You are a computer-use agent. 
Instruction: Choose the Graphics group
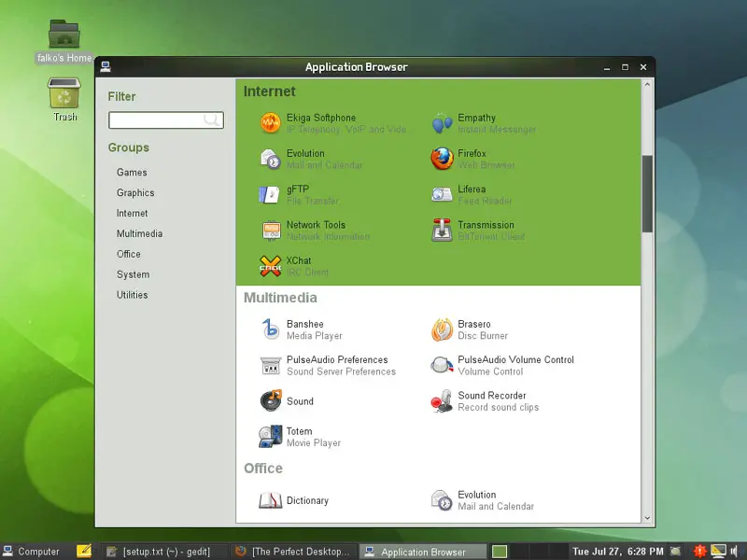point(135,193)
